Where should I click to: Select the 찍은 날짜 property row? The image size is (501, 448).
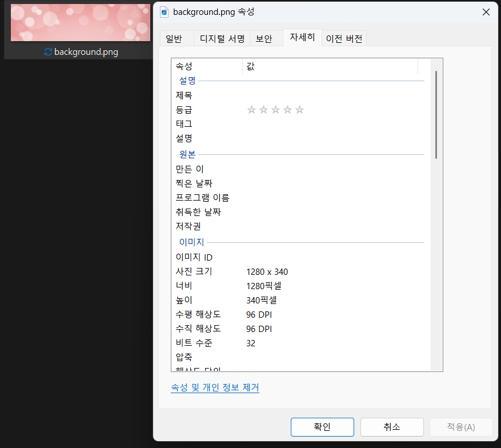click(300, 183)
